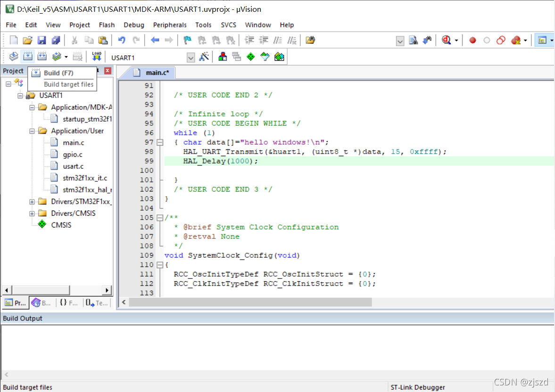This screenshot has width=555, height=392.
Task: Click the Select Software Packs icon
Action: point(265,57)
